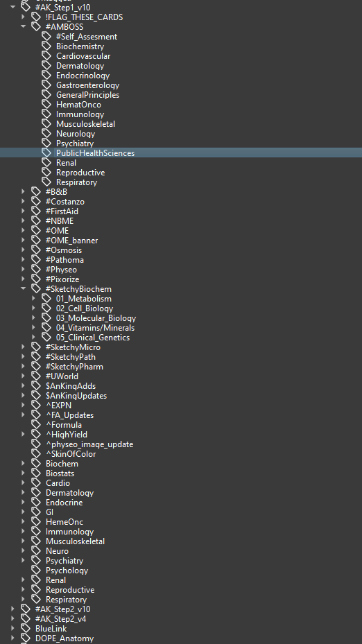Select the ^FA_Updates tag

(x=70, y=415)
